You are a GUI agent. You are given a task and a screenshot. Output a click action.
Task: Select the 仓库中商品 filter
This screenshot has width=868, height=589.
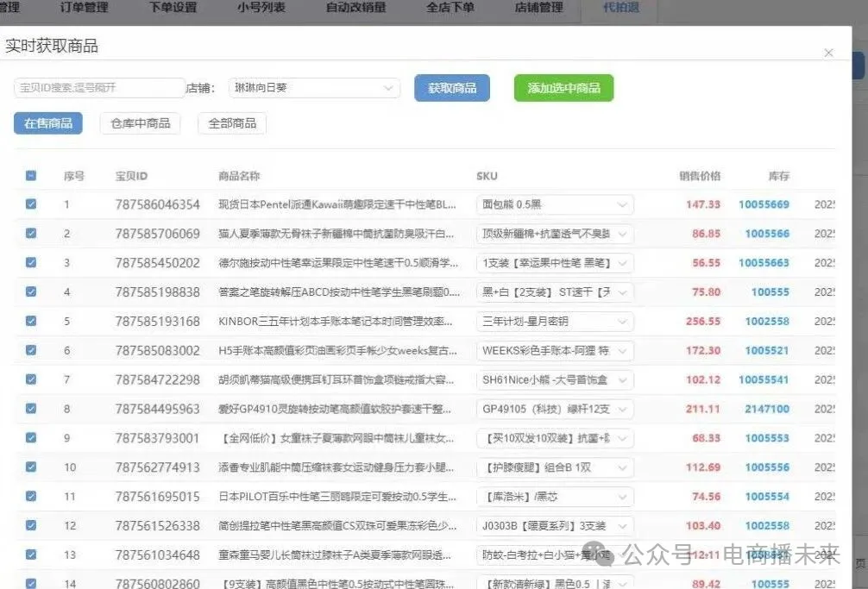pos(140,123)
